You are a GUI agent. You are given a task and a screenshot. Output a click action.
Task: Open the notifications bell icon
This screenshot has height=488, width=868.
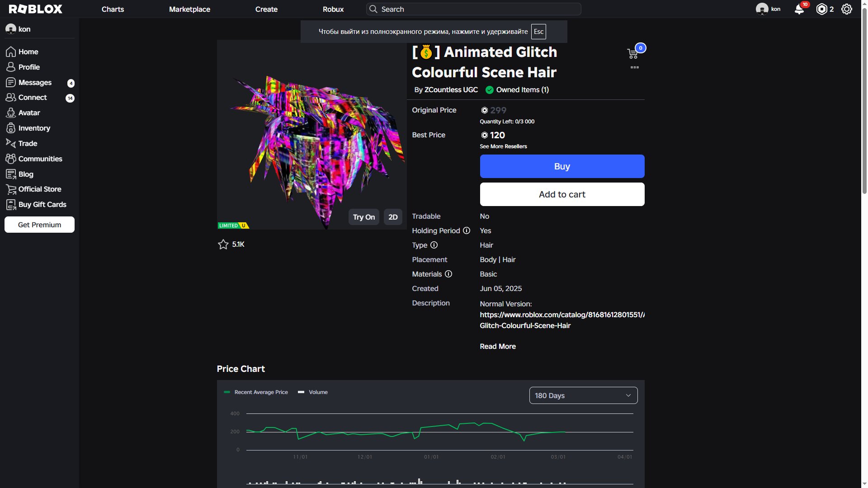(x=799, y=9)
